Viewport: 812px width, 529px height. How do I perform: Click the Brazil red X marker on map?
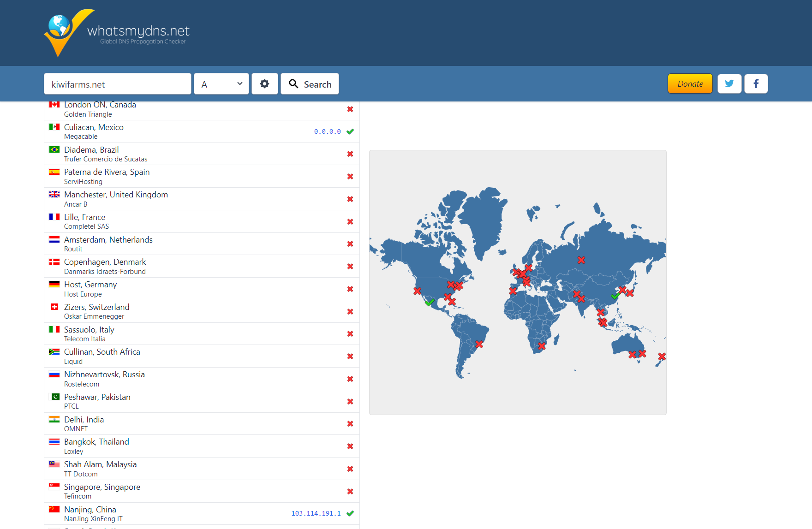tap(479, 344)
